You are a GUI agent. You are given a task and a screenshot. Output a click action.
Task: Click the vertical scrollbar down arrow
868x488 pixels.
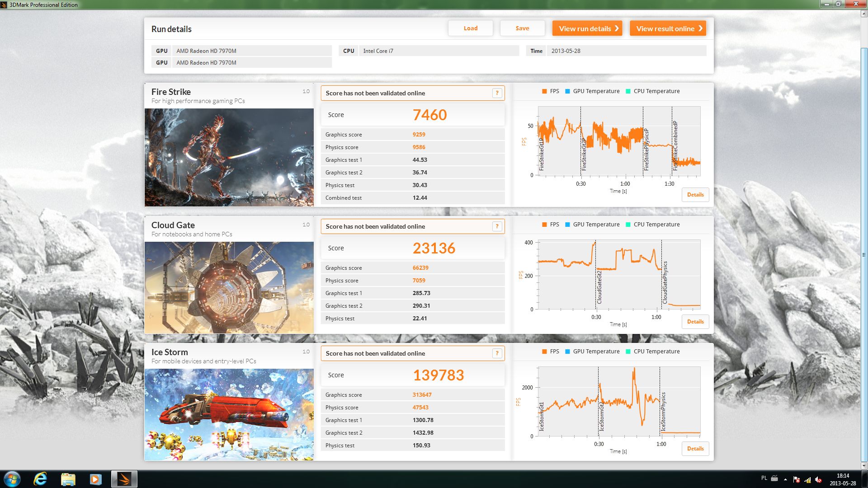864,466
